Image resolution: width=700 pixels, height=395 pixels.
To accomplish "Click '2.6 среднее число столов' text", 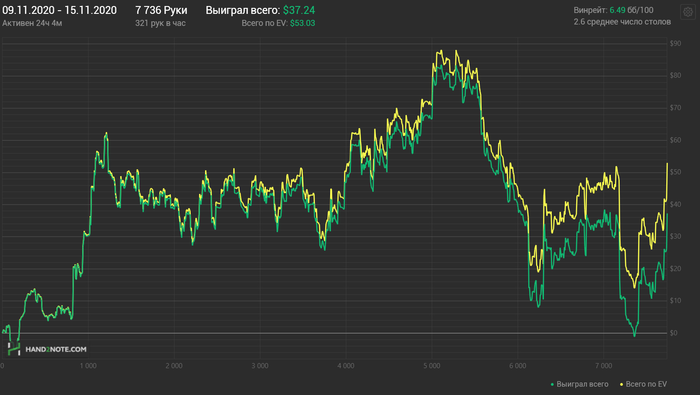I will pyautogui.click(x=622, y=21).
